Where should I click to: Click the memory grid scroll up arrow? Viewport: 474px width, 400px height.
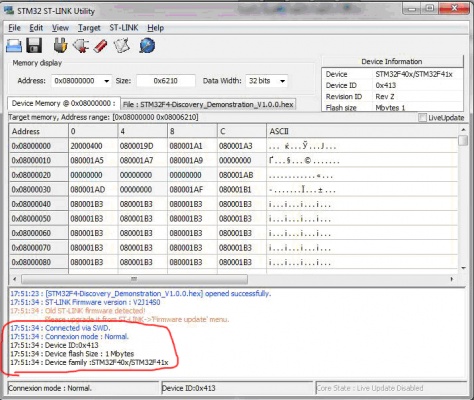coord(463,129)
